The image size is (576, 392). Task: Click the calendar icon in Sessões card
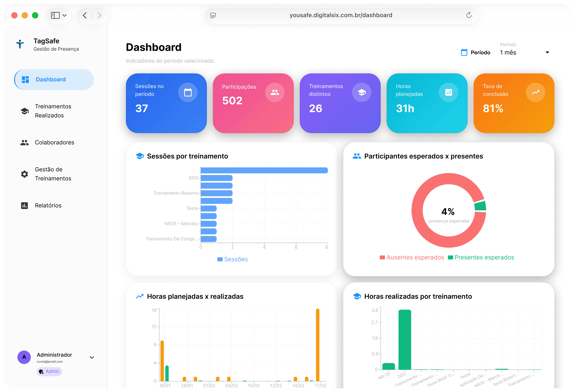[188, 93]
